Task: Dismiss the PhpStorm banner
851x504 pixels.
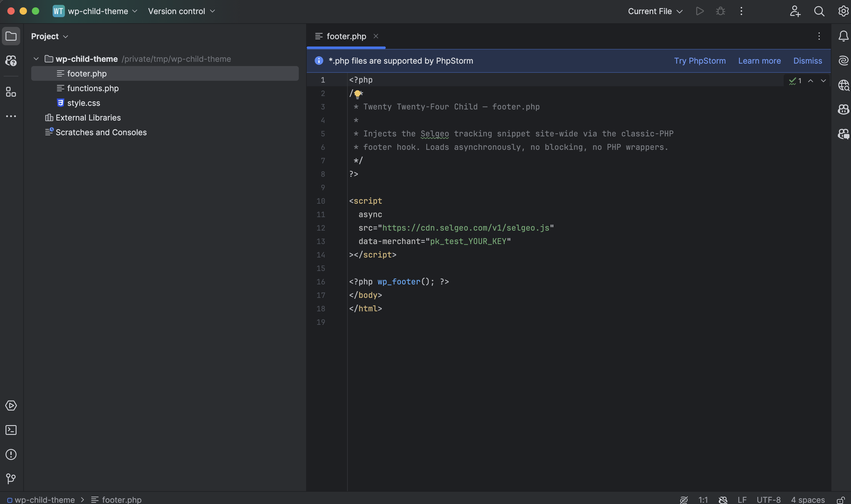Action: coord(808,61)
